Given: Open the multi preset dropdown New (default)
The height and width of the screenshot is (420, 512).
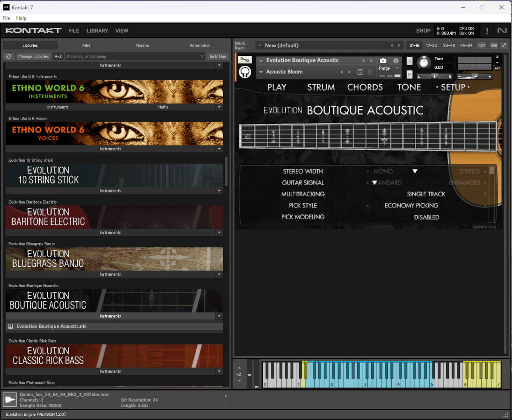Looking at the screenshot, I should pos(260,45).
